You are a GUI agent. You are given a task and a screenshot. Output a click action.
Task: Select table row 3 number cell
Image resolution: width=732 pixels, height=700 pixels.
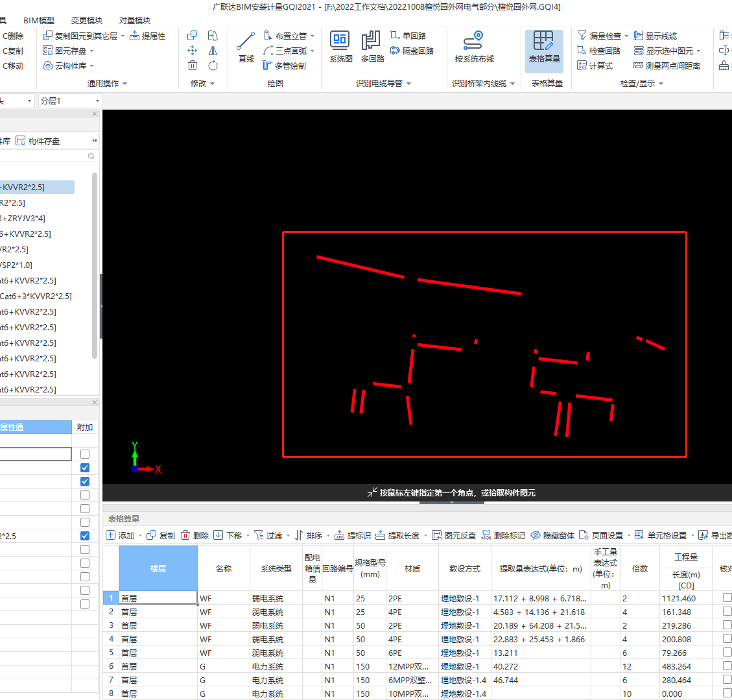click(x=111, y=625)
